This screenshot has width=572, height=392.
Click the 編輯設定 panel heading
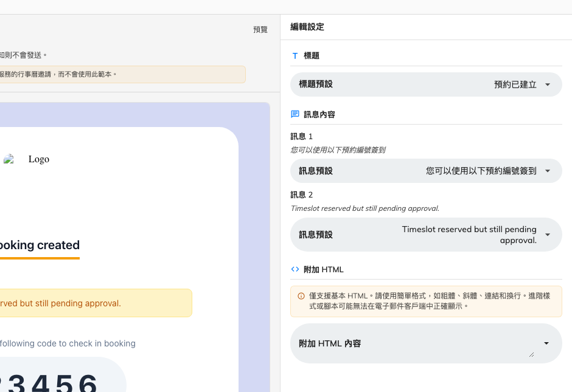coord(307,27)
